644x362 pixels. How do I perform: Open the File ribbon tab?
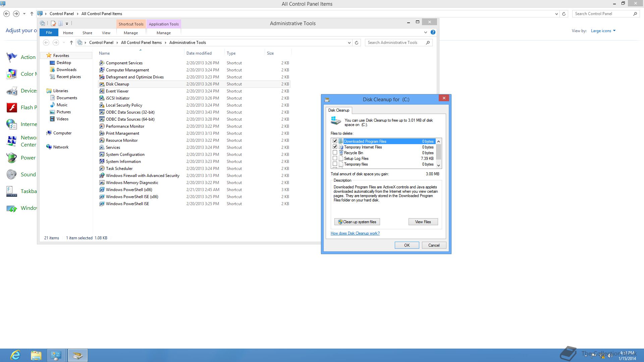[49, 33]
